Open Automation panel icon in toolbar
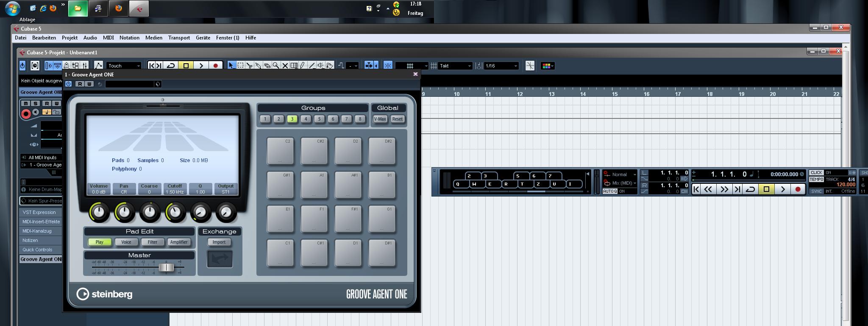The image size is (868, 326). tap(98, 65)
